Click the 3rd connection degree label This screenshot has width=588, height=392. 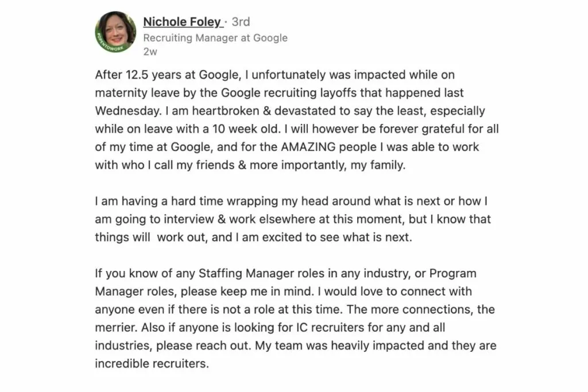pyautogui.click(x=241, y=22)
